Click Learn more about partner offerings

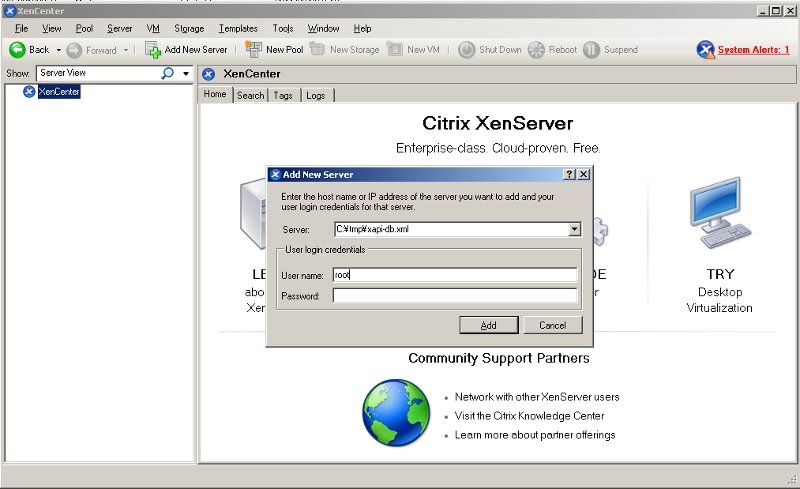coord(535,435)
